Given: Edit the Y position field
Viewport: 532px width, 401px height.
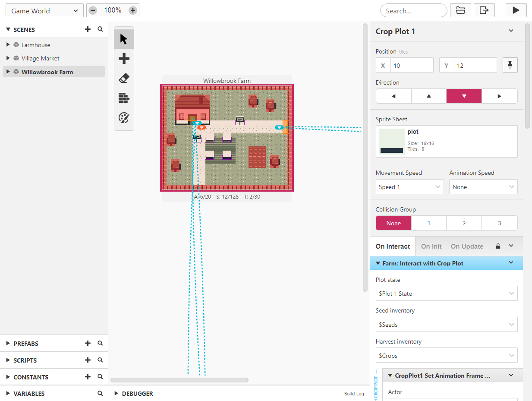Looking at the screenshot, I should (475, 65).
